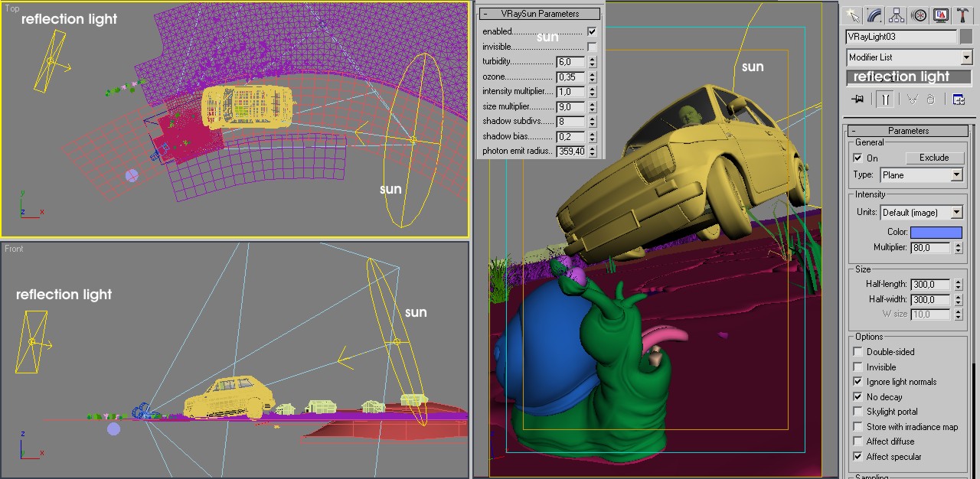Screen dimensions: 980x479
Task: Open Configure Modifier Sets icon
Action: 958,99
